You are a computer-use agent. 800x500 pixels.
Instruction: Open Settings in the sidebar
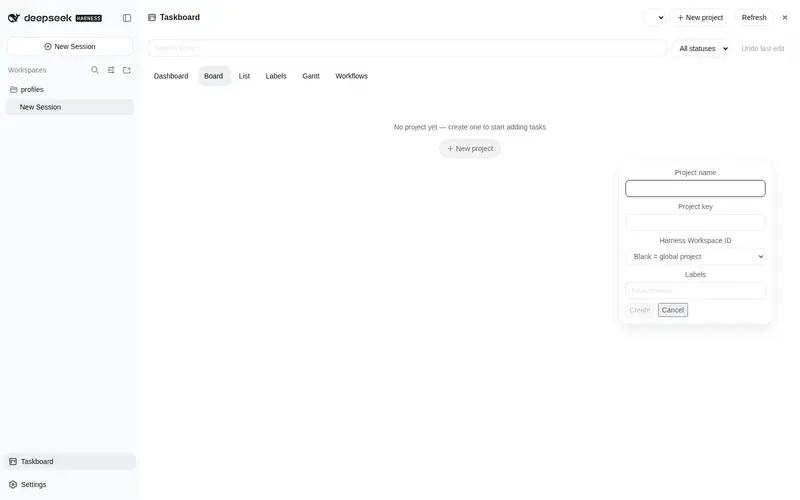click(x=70, y=484)
